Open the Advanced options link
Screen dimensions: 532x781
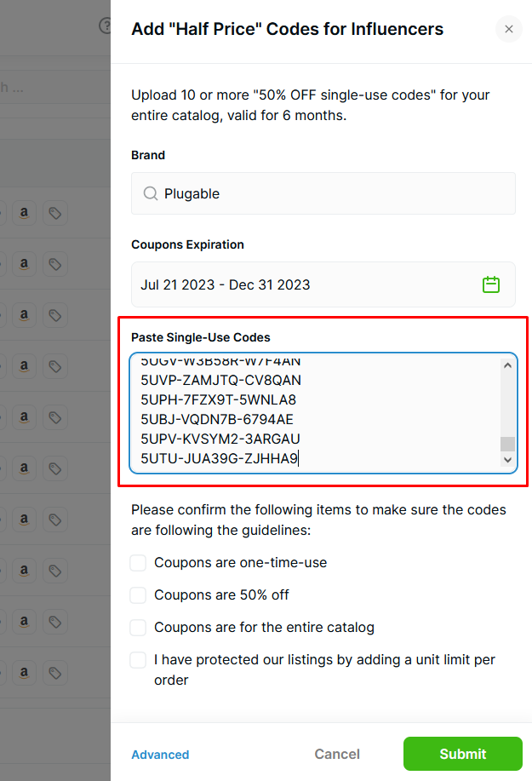click(x=160, y=754)
